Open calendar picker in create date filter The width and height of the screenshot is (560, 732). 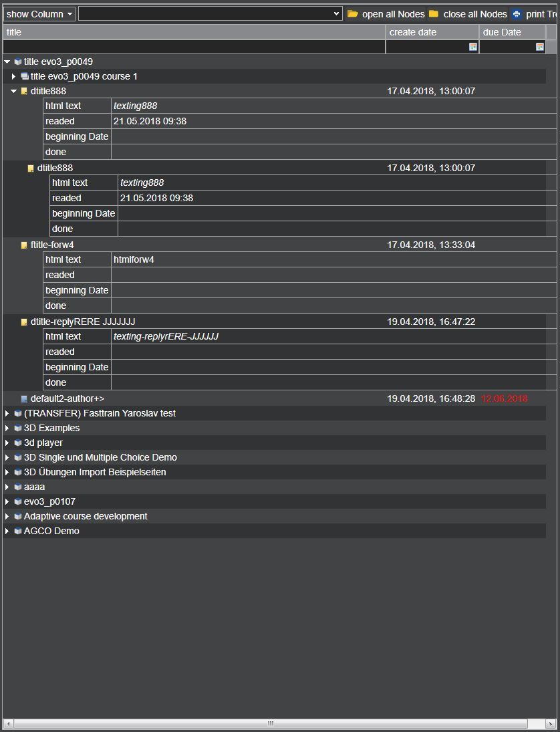click(473, 47)
